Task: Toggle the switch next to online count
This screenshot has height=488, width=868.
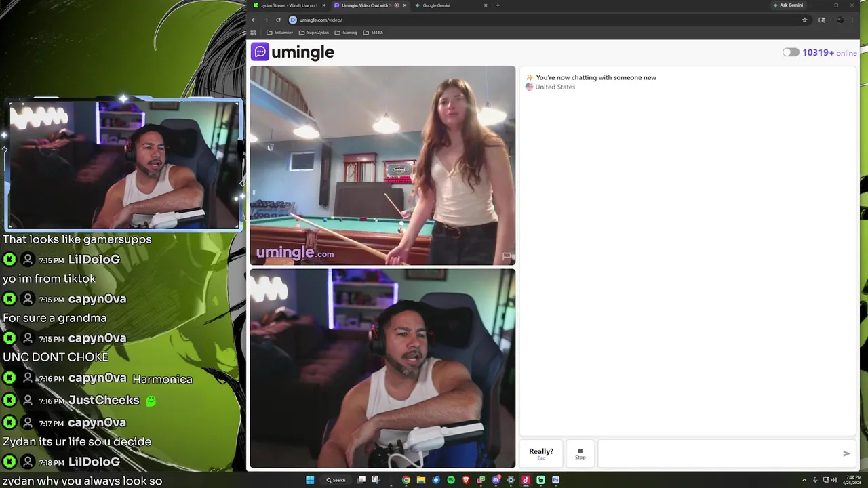Action: coord(791,52)
